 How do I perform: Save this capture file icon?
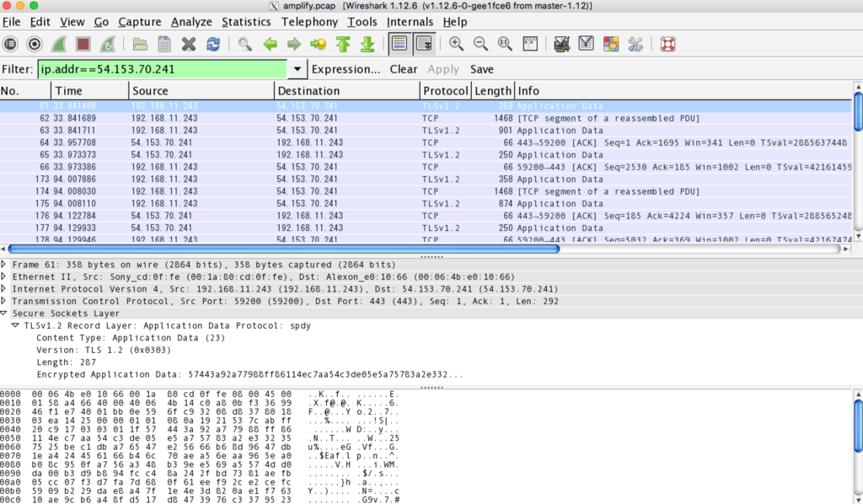pyautogui.click(x=164, y=44)
